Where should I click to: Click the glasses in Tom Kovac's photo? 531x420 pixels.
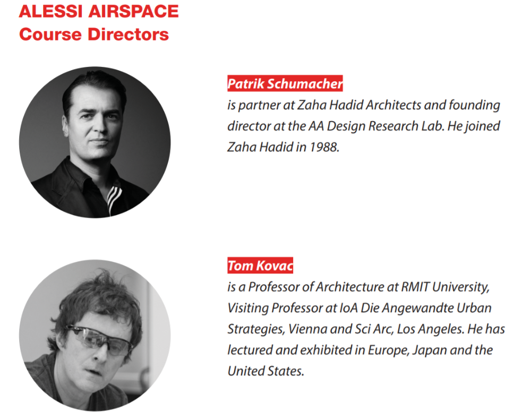tap(98, 340)
